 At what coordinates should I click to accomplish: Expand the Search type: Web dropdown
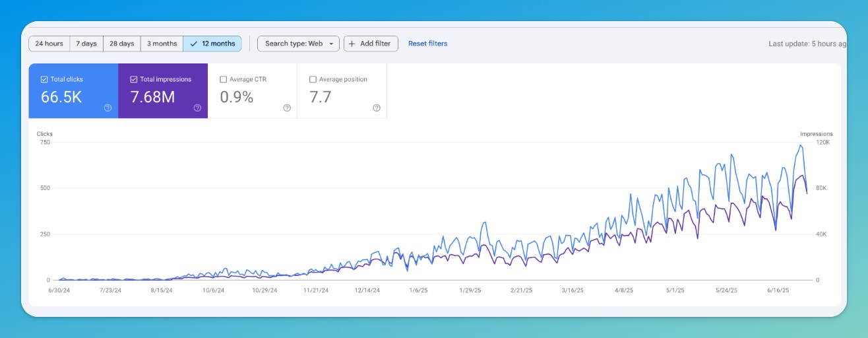coord(298,44)
